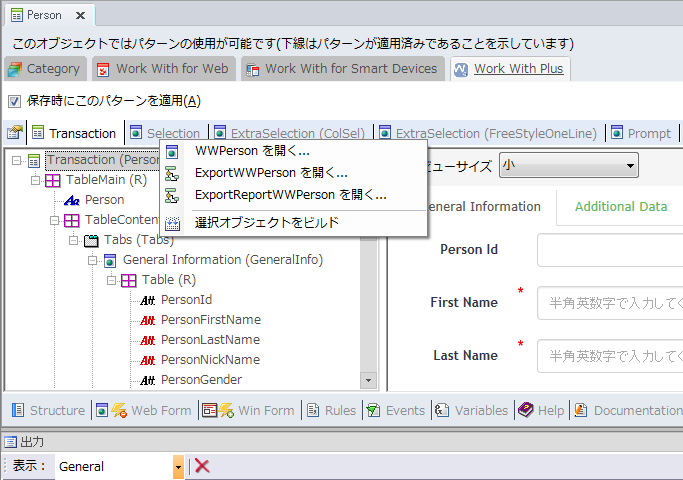Open the General output display dropdown

179,466
